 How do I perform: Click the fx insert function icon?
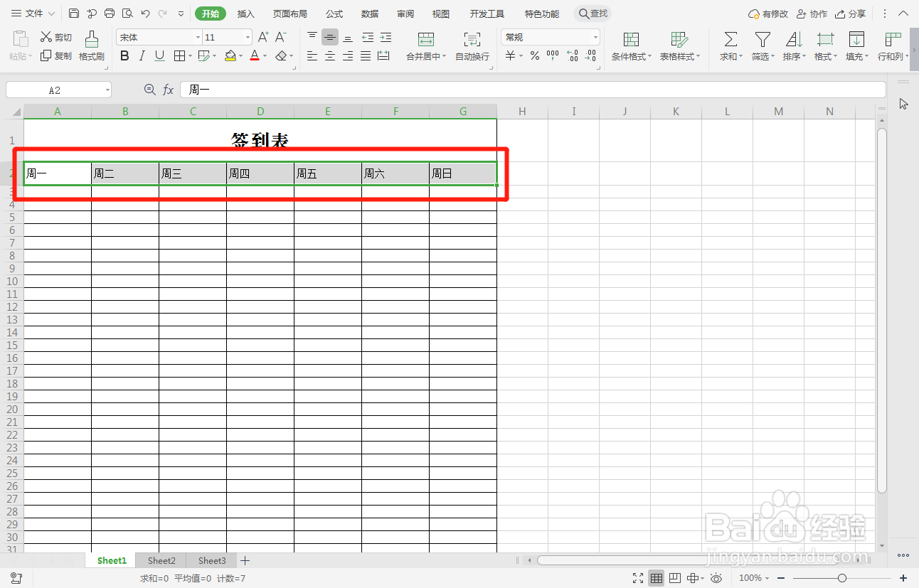(169, 90)
